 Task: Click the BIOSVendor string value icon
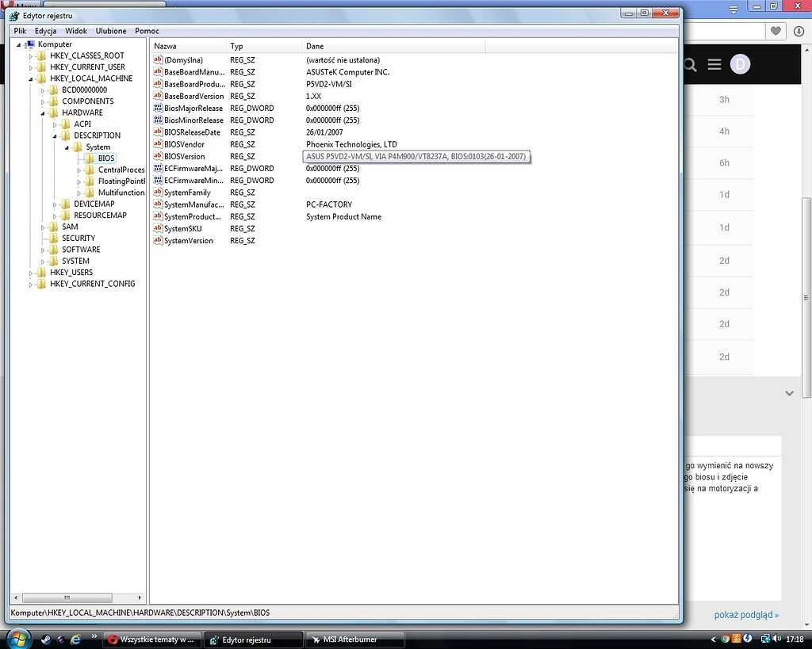(x=158, y=144)
